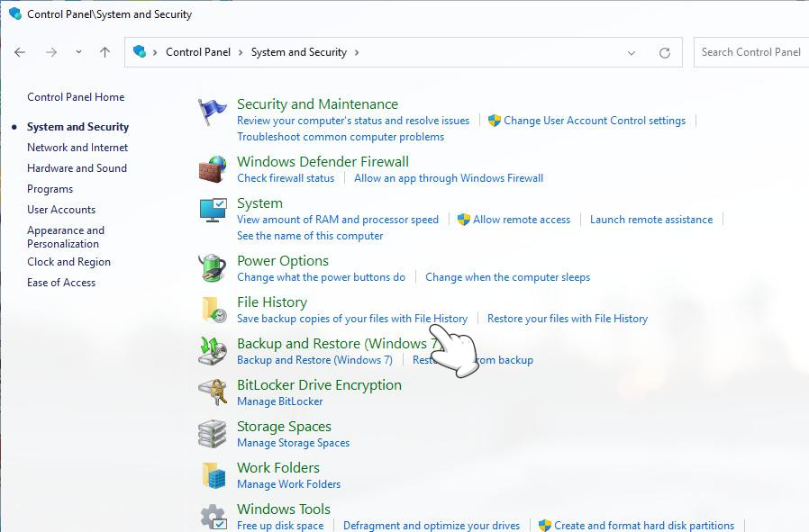Image resolution: width=809 pixels, height=532 pixels.
Task: Open Network and Internet in sidebar
Action: (77, 148)
